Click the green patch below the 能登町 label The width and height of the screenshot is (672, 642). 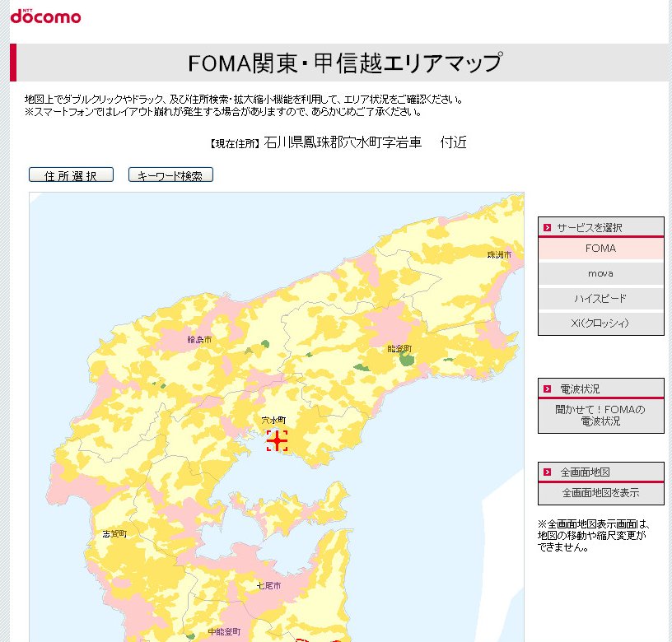click(x=406, y=359)
